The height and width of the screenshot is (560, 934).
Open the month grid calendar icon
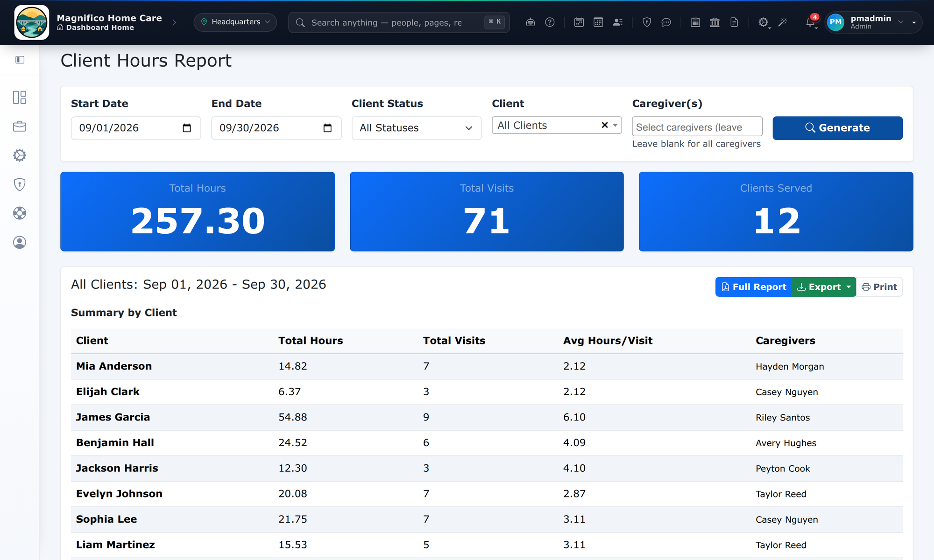(598, 22)
